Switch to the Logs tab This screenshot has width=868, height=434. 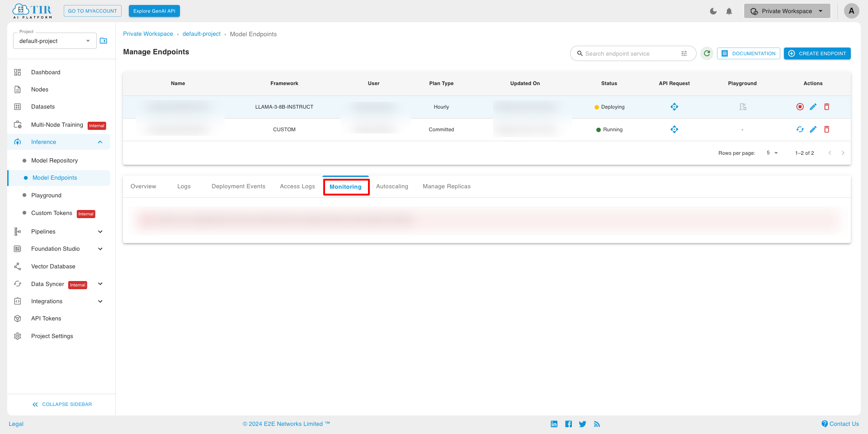click(184, 186)
